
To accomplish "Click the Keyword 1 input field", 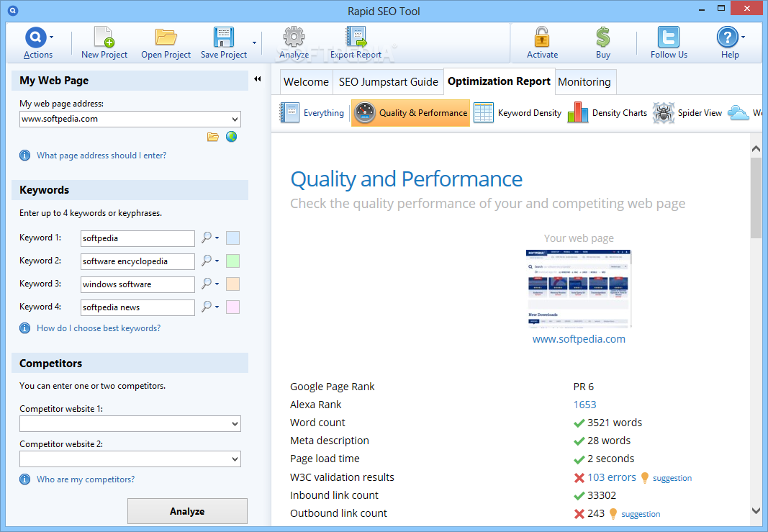I will coord(137,238).
